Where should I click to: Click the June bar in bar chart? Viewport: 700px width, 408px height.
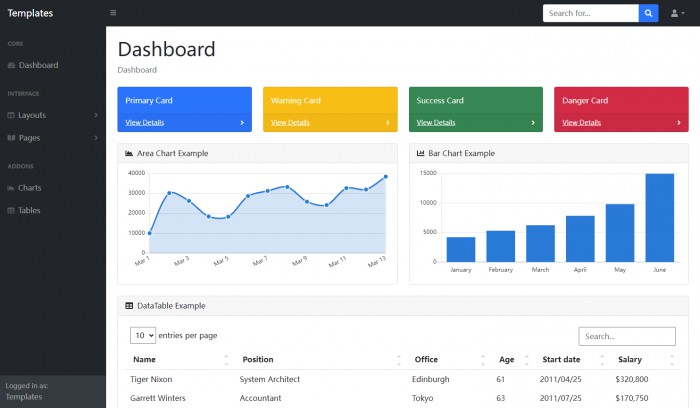659,218
